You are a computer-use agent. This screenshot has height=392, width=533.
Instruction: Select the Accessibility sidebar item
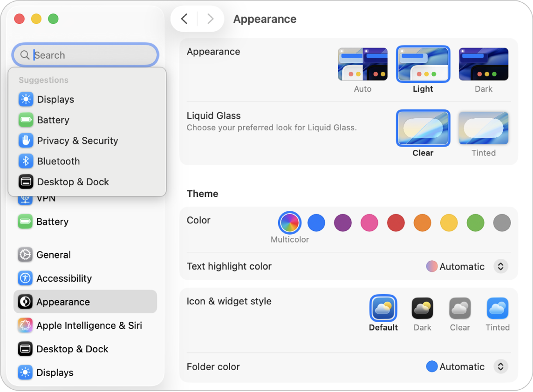click(x=64, y=278)
